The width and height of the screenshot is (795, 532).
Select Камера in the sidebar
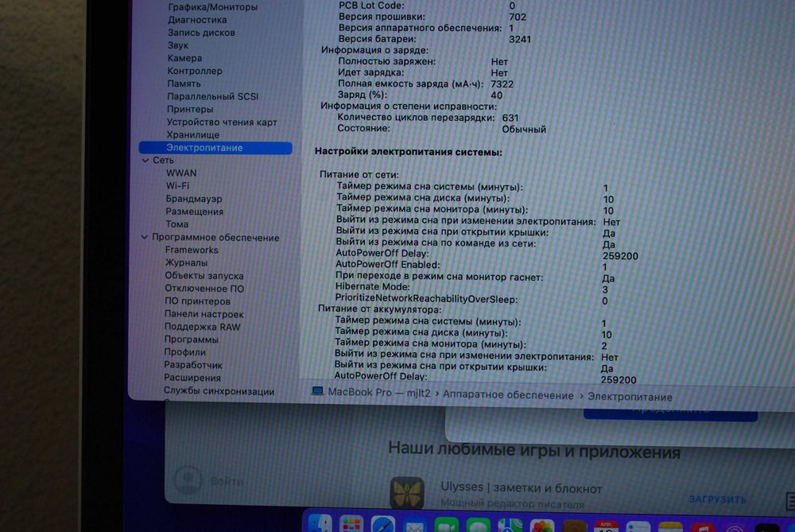184,58
